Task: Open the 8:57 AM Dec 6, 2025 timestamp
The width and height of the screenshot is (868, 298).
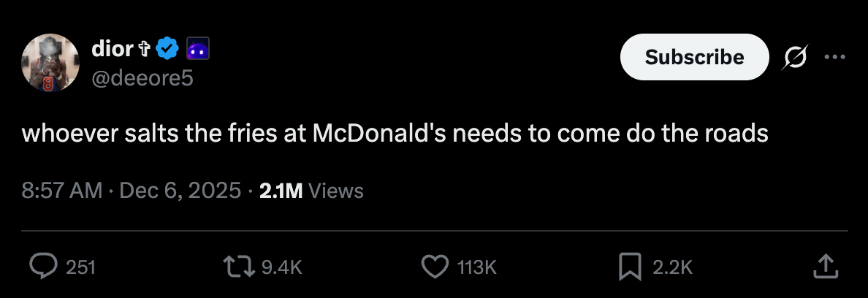Action: [132, 191]
